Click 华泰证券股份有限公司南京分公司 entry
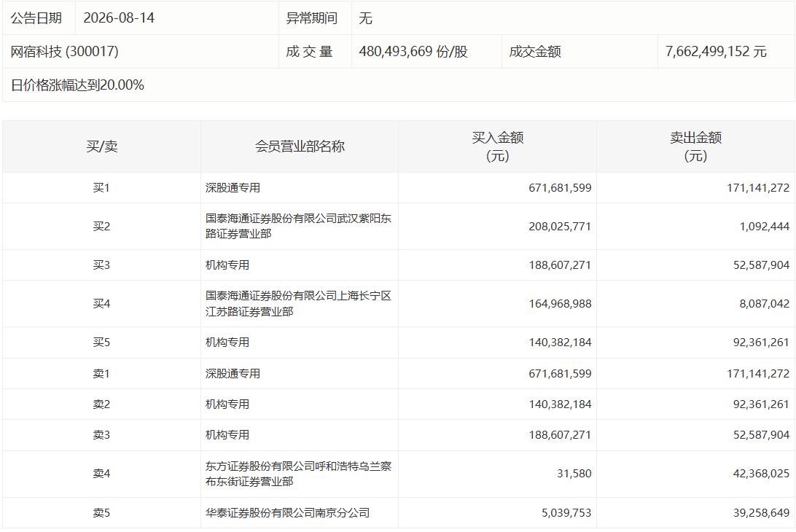 [287, 513]
